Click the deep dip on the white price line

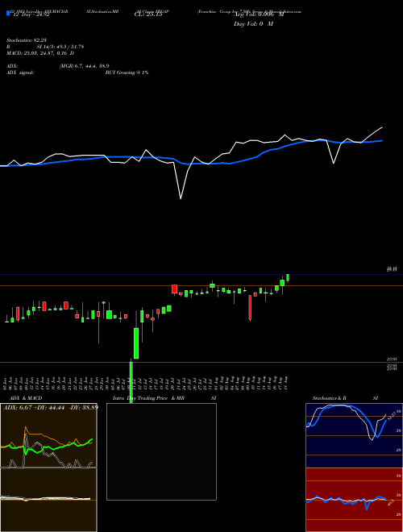[x=181, y=198]
